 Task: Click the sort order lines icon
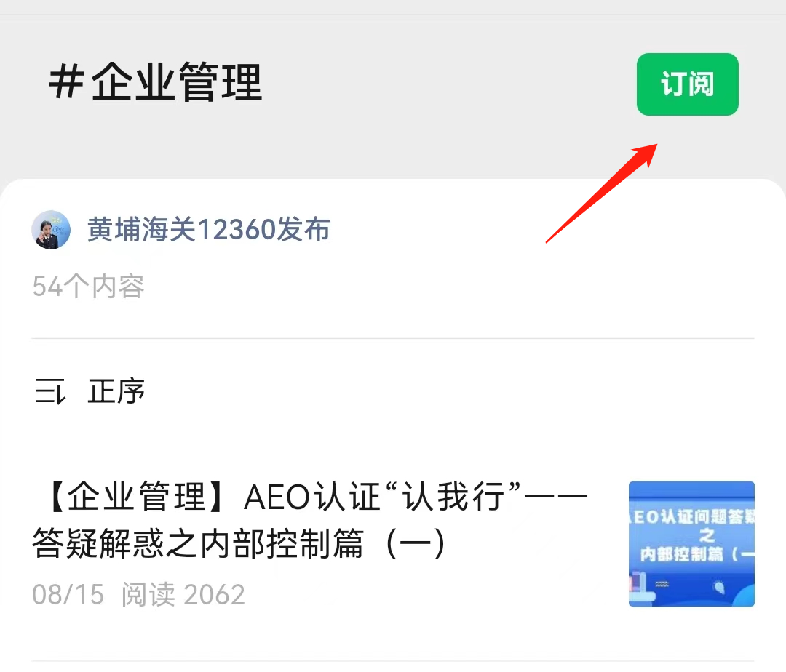[x=50, y=391]
